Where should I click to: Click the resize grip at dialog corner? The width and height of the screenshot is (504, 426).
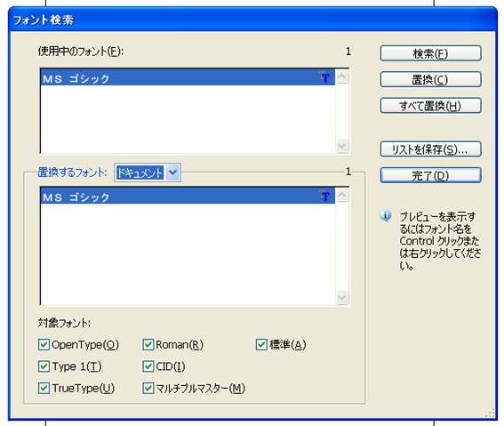pyautogui.click(x=491, y=413)
